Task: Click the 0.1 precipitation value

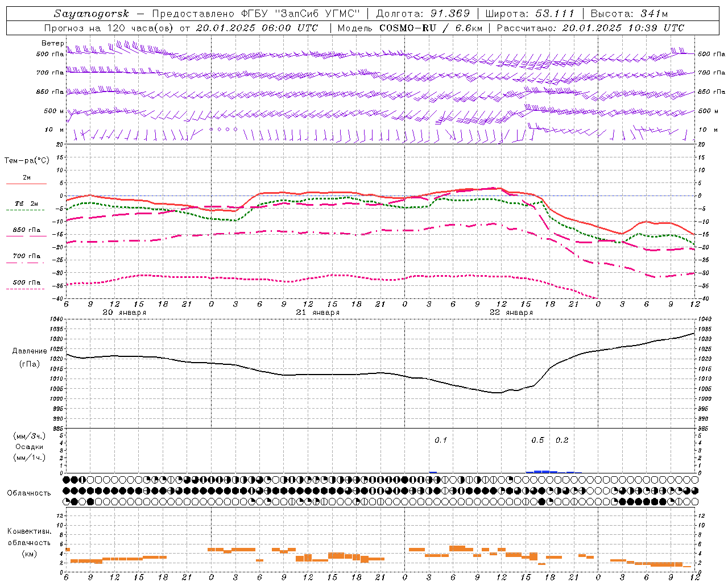Action: click(x=441, y=440)
